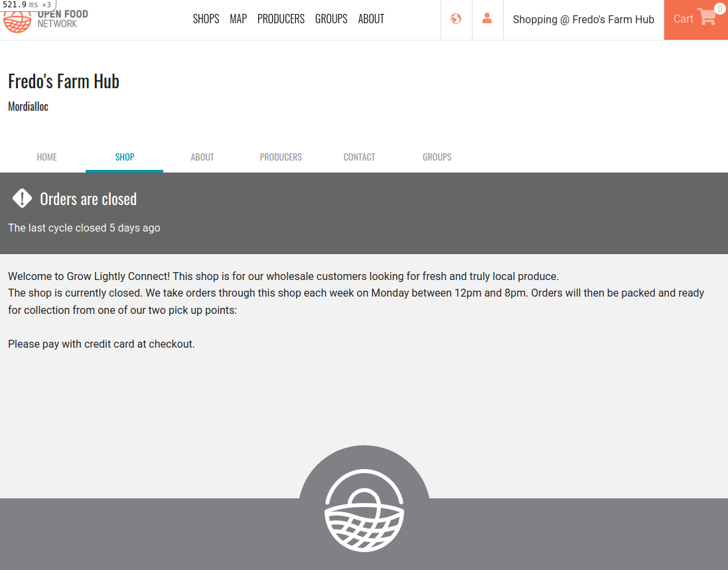Go to MAP in top navigation
Screen dimensions: 728x570
tap(238, 19)
